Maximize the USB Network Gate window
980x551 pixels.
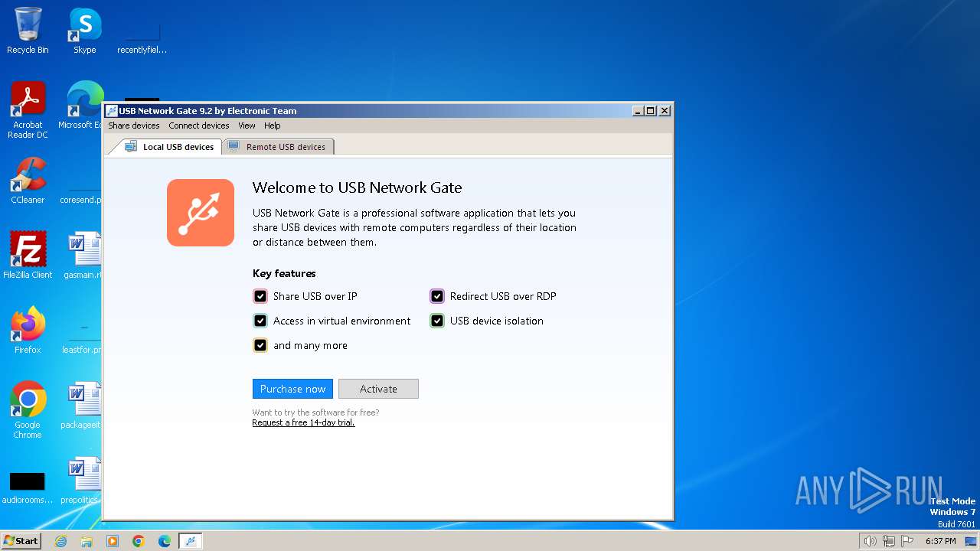[651, 111]
